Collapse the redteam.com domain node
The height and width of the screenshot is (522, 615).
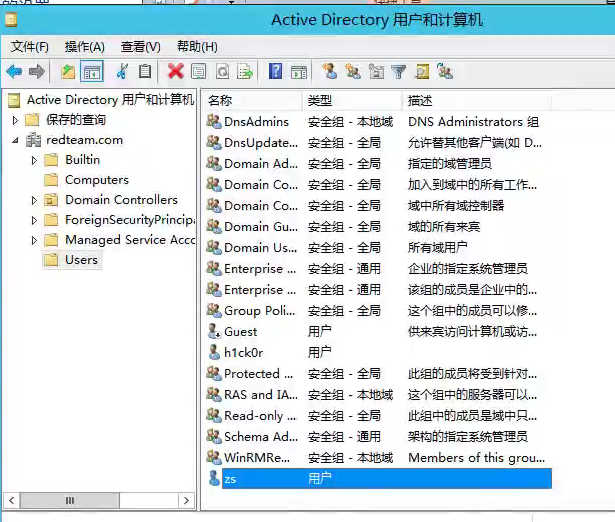(15, 140)
